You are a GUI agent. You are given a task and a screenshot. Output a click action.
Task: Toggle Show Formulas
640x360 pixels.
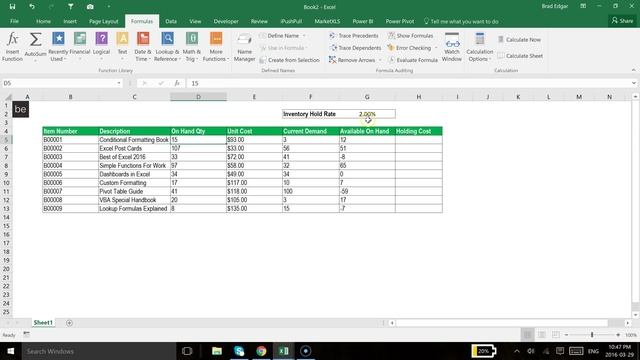click(410, 36)
